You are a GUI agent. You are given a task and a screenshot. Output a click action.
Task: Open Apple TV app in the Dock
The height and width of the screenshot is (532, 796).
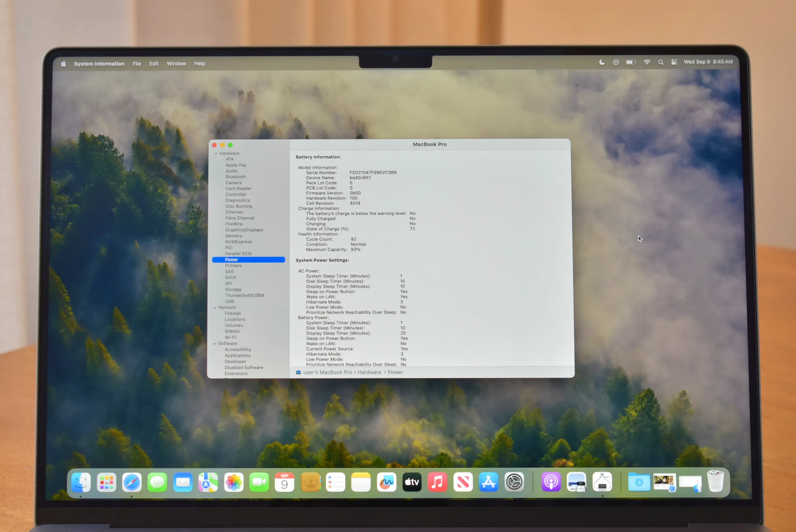tap(412, 482)
